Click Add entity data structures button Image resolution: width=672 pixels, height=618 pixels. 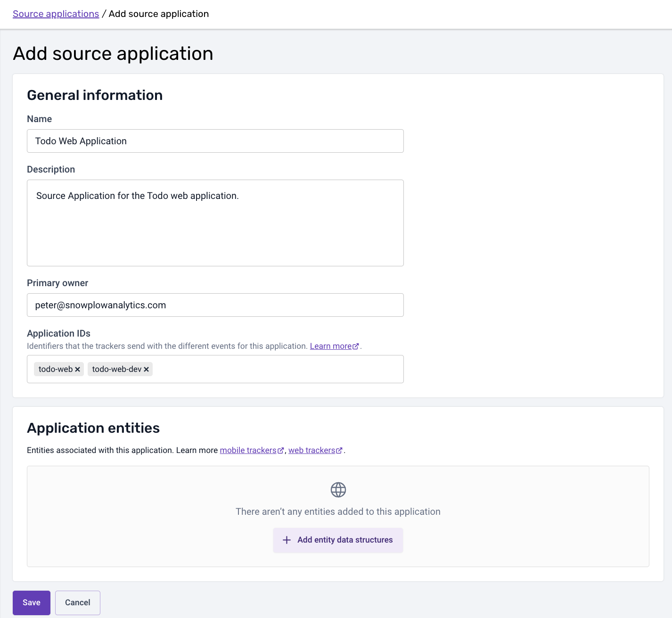(338, 540)
